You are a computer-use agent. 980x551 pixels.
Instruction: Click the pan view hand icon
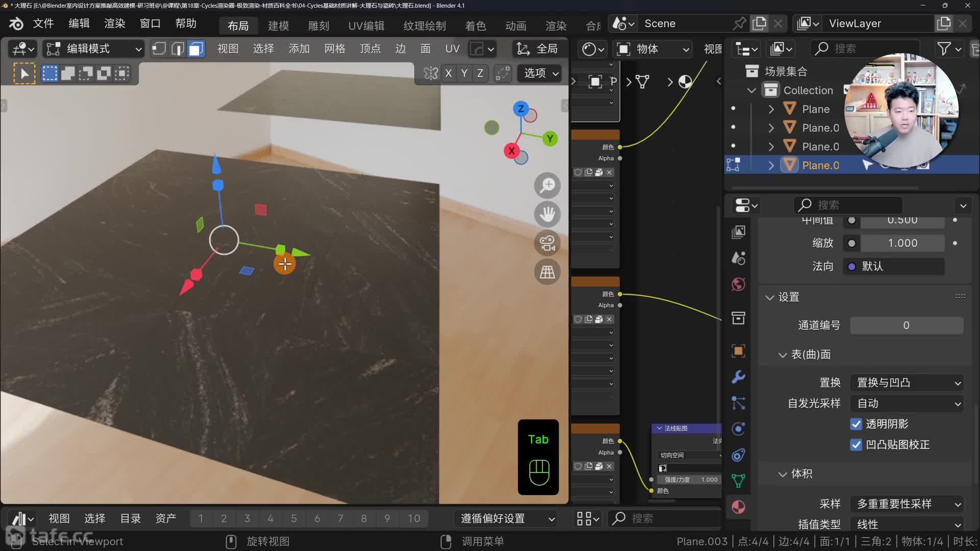[547, 214]
